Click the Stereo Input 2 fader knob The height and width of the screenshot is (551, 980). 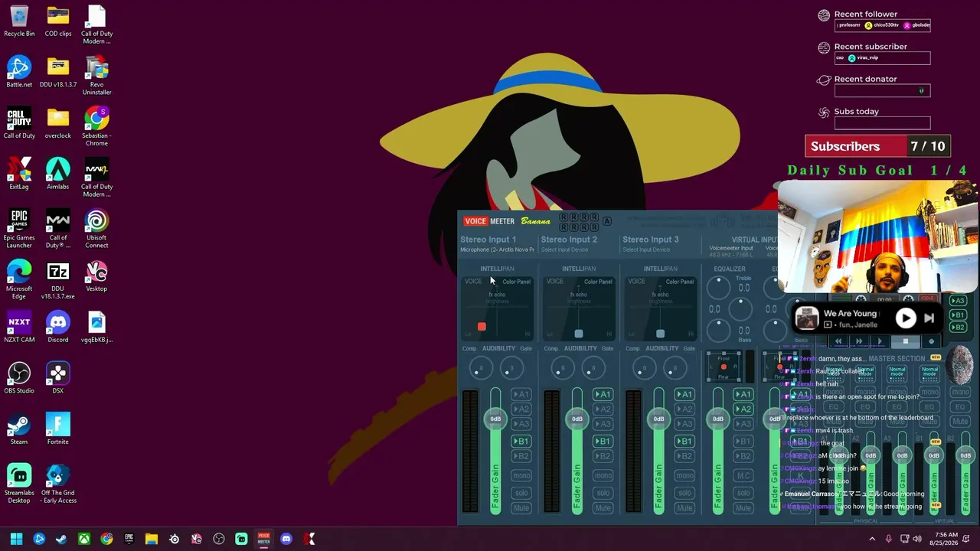click(x=577, y=419)
